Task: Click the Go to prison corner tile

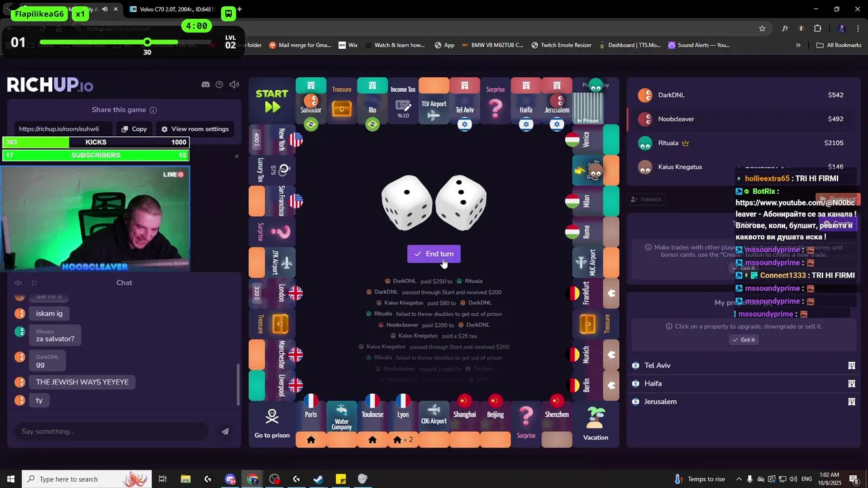Action: pos(272,424)
